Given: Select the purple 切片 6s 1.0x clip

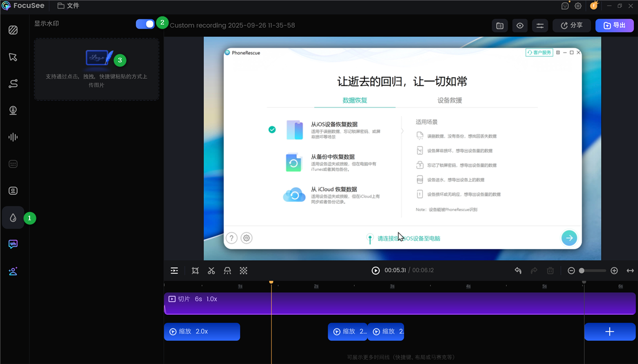Looking at the screenshot, I should pyautogui.click(x=400, y=303).
